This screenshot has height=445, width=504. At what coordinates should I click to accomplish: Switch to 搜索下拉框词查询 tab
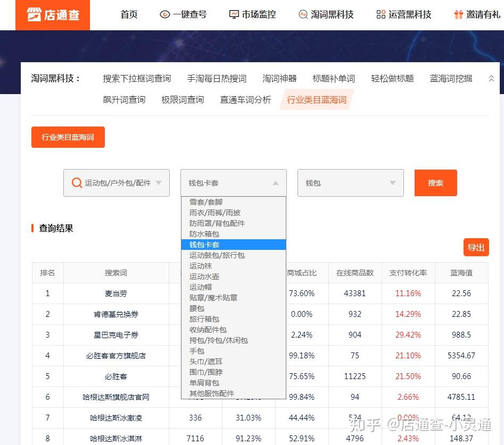(137, 78)
